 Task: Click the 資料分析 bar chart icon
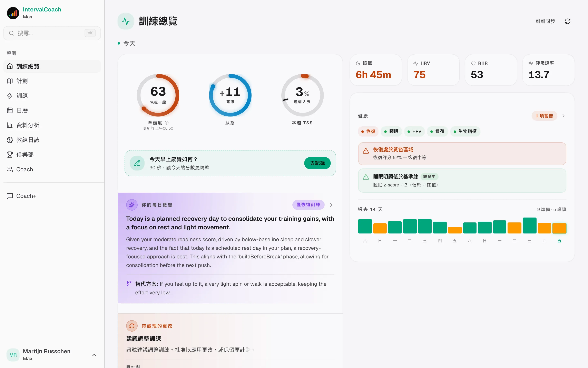coord(10,125)
